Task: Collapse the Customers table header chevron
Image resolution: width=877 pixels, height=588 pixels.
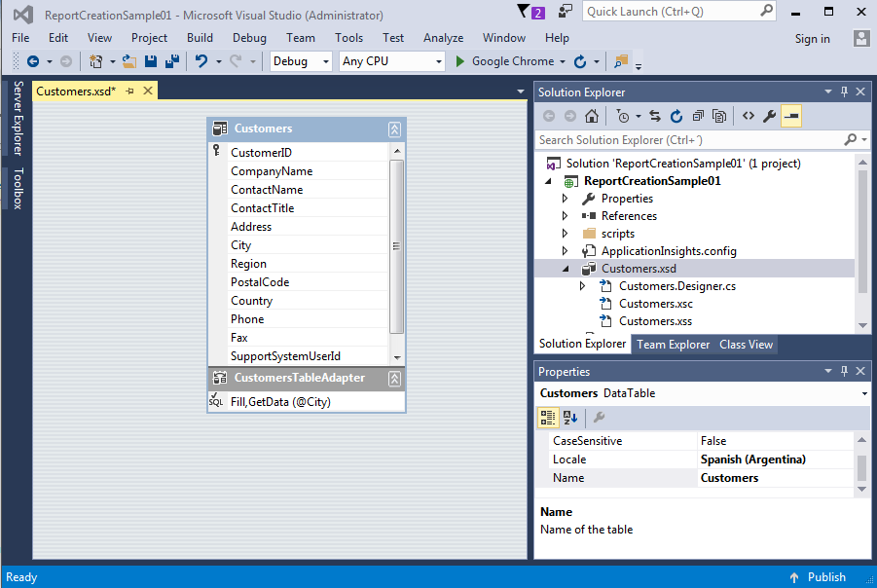Action: (394, 129)
